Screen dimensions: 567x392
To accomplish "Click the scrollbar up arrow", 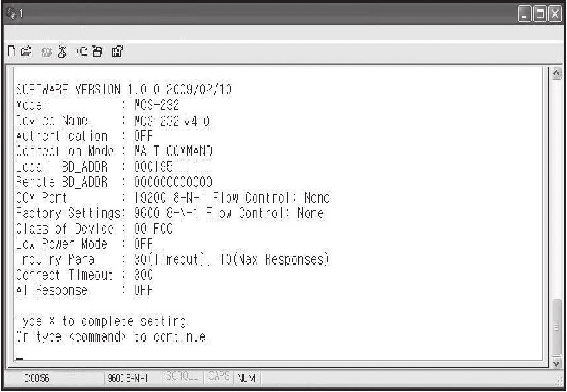I will [556, 74].
